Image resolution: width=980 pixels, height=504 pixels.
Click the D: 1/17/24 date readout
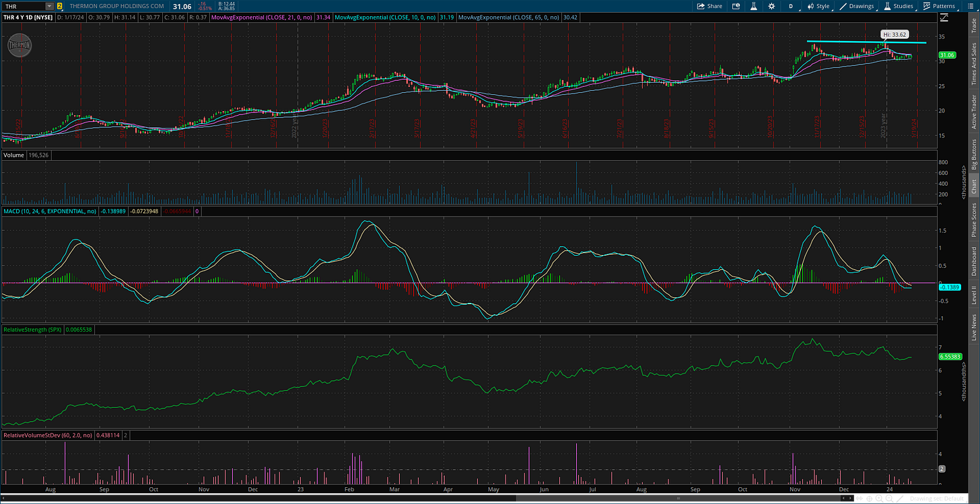point(71,17)
